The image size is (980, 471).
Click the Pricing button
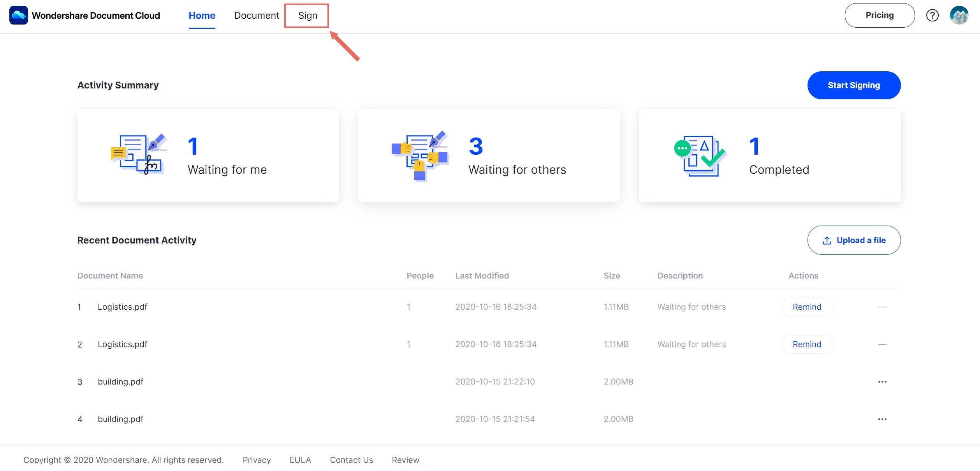click(x=879, y=15)
